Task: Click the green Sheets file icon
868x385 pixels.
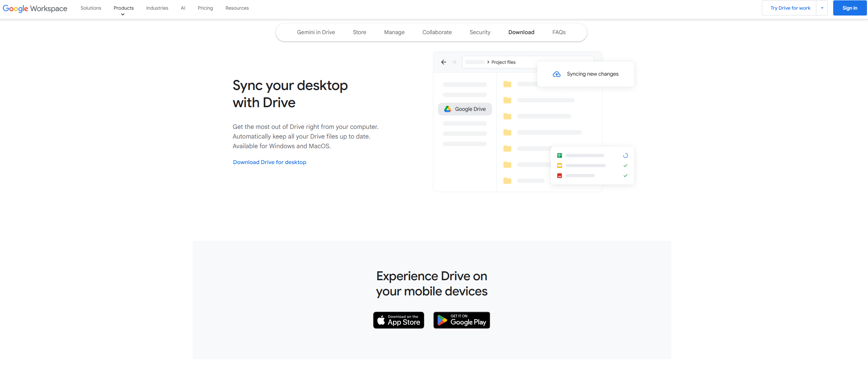Action: tap(559, 155)
